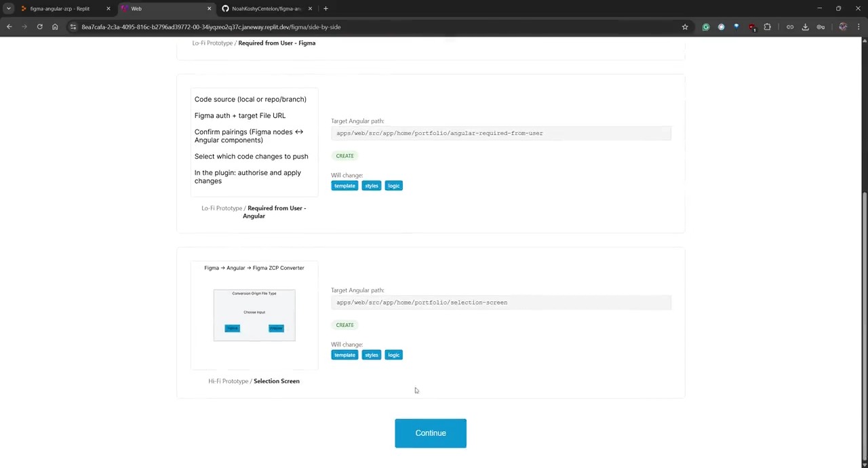Click 'Hi-Fi Prototype / Selection Screen' caption
The height and width of the screenshot is (468, 868).
(x=254, y=381)
